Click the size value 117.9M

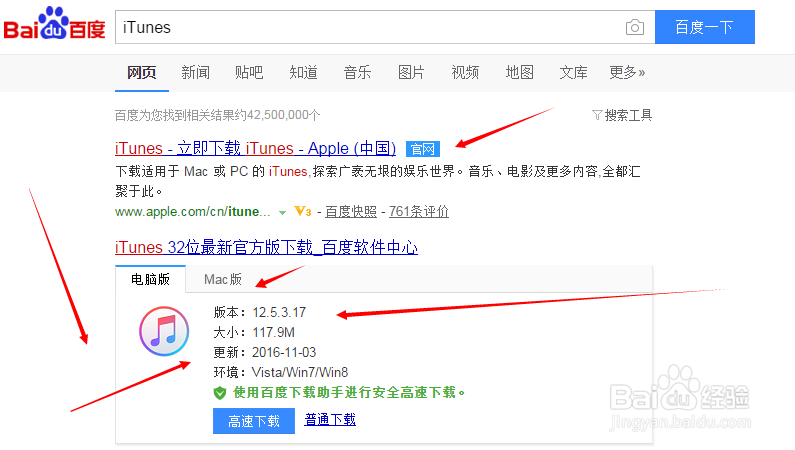click(x=274, y=332)
